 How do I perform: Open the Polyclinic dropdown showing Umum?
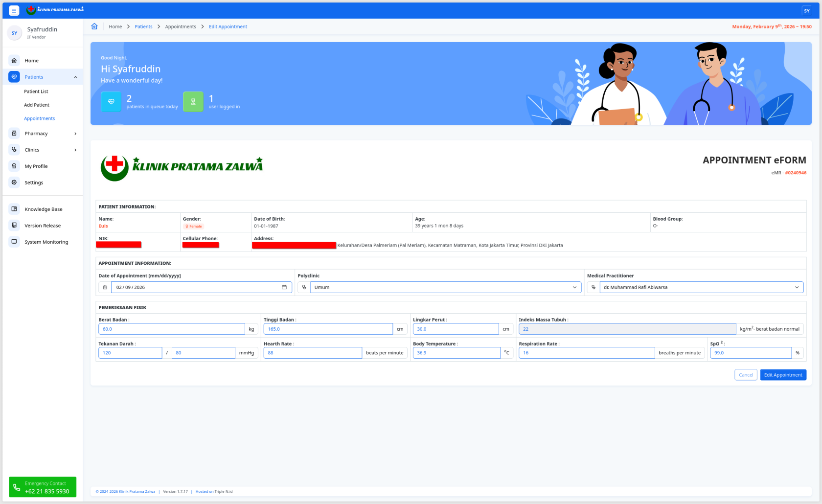point(445,287)
